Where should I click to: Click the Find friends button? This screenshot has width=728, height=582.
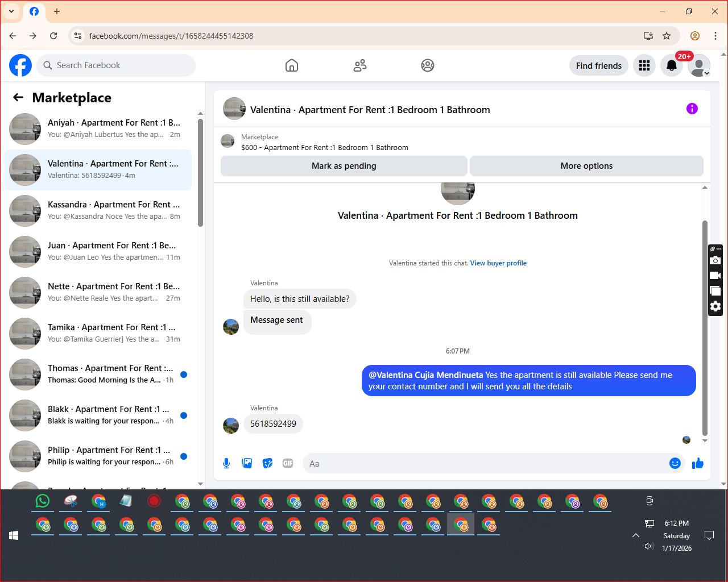pos(599,65)
